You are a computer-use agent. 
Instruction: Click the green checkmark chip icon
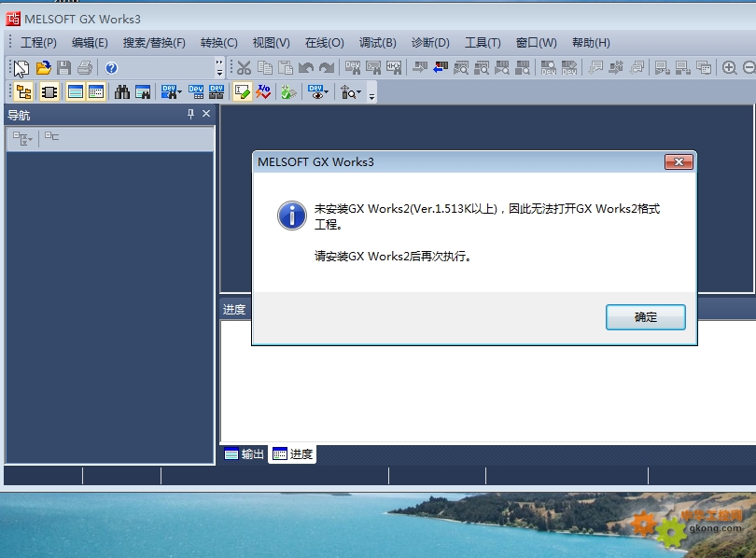(x=288, y=92)
